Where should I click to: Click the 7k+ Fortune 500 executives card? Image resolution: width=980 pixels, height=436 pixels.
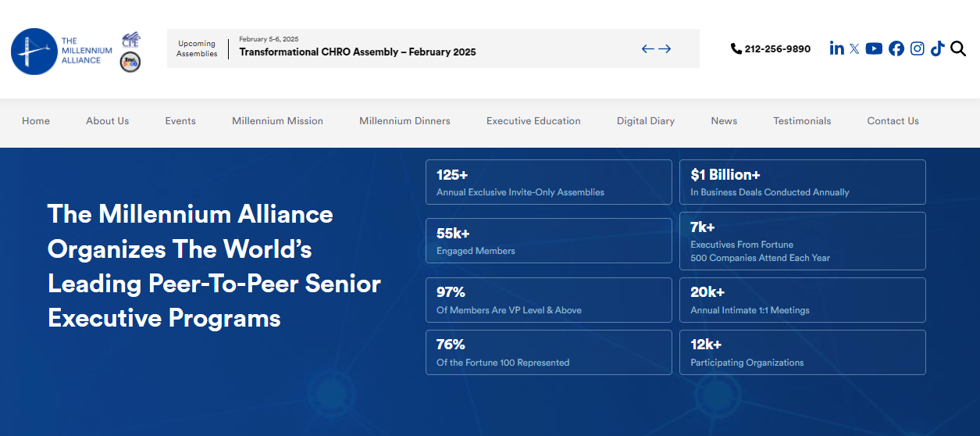pyautogui.click(x=802, y=241)
